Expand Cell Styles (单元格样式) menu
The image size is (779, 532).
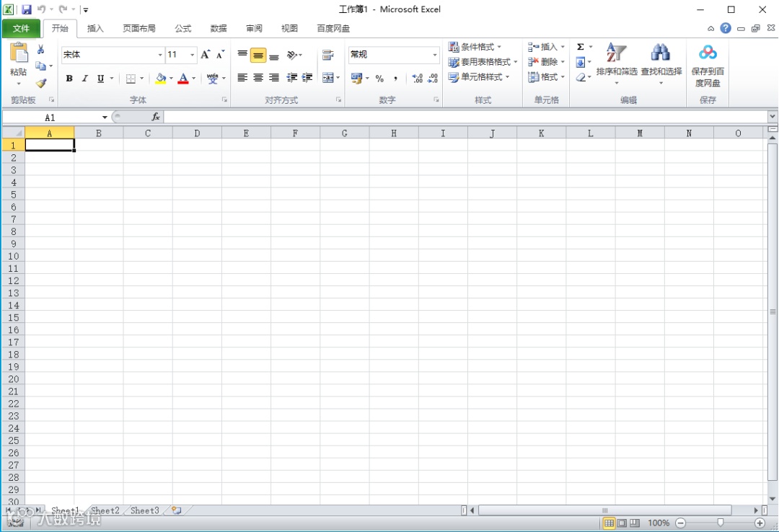(x=479, y=77)
